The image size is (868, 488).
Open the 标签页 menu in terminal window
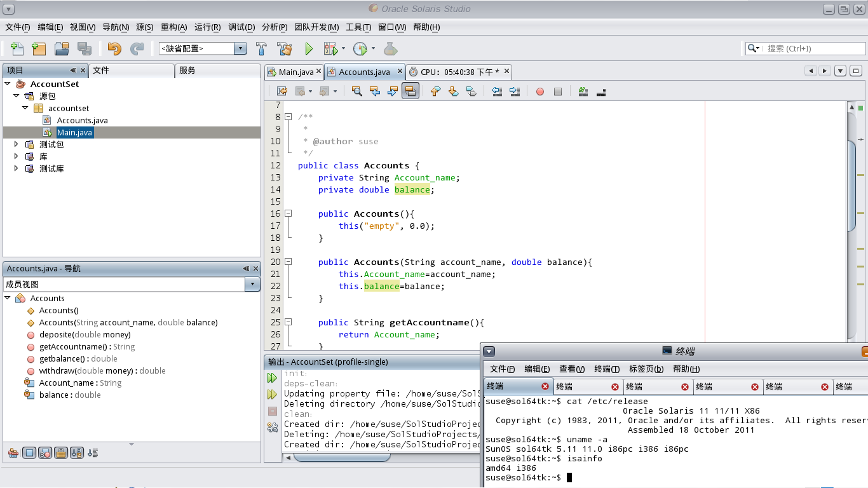click(646, 369)
